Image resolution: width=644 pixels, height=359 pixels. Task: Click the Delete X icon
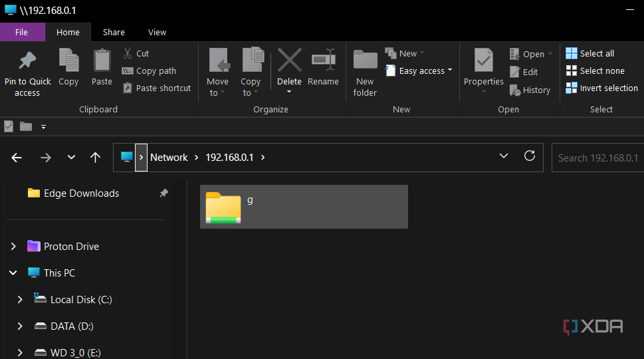click(289, 60)
